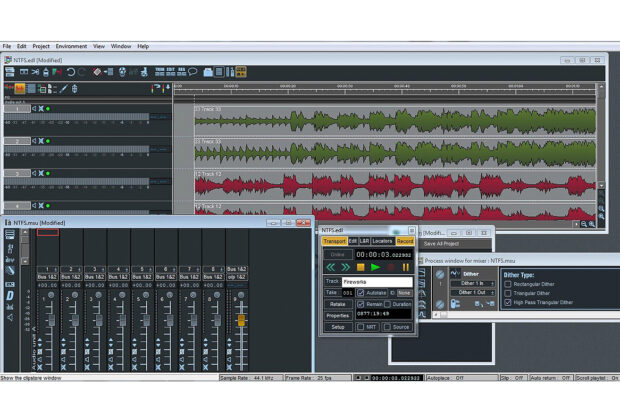Image resolution: width=620 pixels, height=420 pixels.
Task: Click the bottle icon in toolbar
Action: (46, 72)
